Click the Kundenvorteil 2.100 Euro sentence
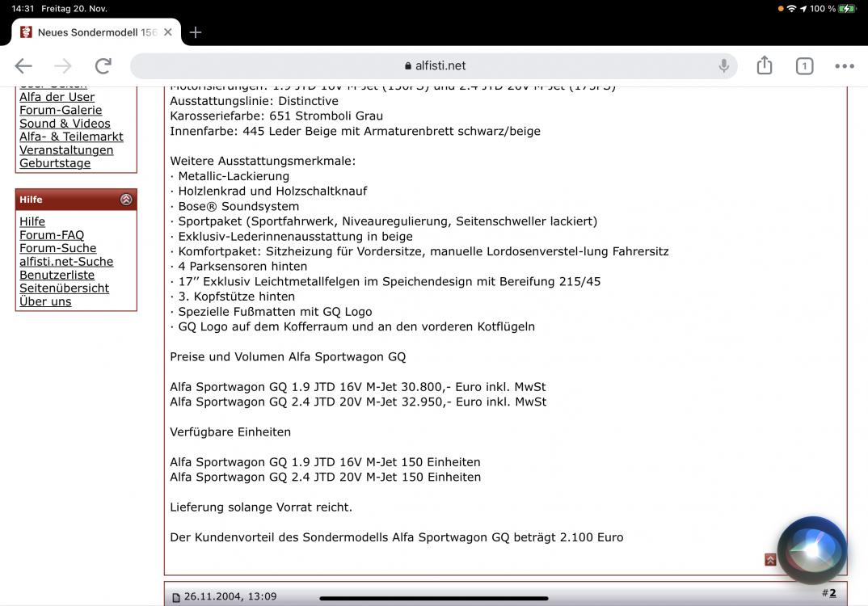Viewport: 868px width, 606px height. (396, 537)
